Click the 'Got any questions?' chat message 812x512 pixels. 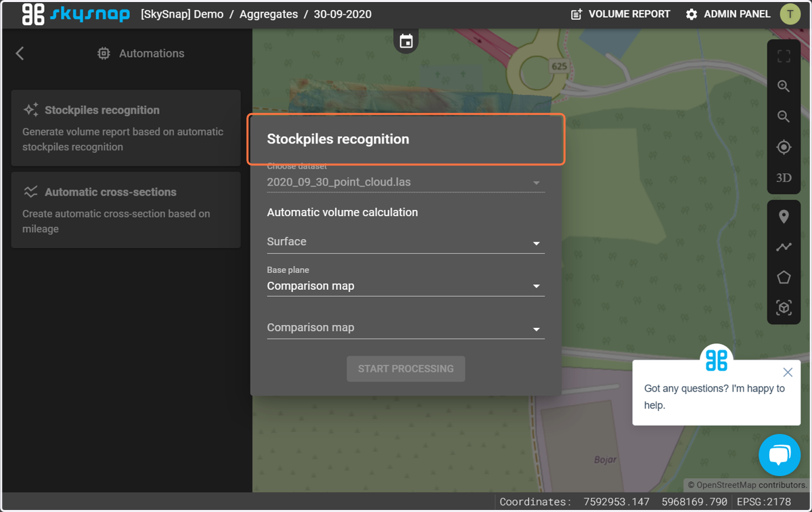click(x=715, y=397)
